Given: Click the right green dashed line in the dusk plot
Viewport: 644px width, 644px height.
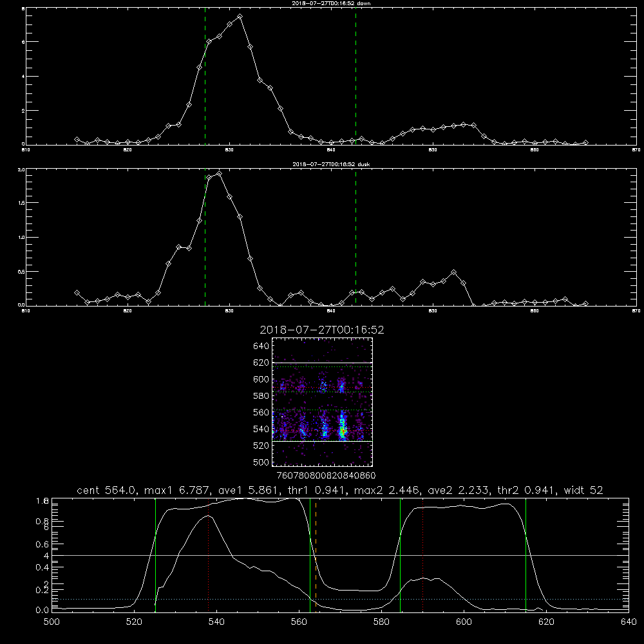Looking at the screenshot, I should 355,238.
